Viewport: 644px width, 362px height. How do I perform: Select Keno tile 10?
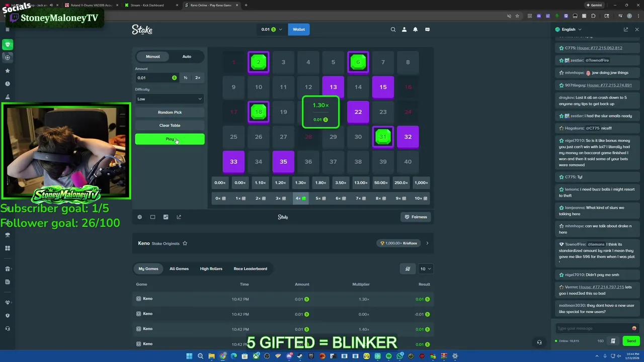click(x=259, y=87)
